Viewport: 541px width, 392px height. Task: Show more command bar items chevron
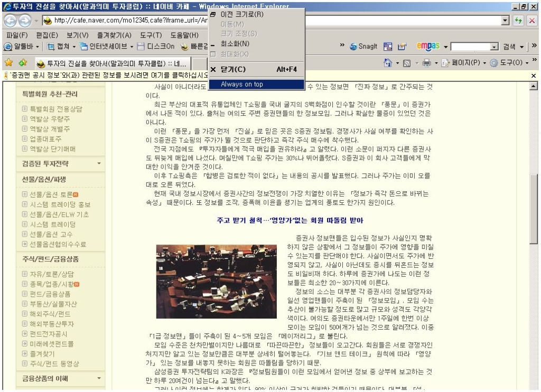[534, 60]
